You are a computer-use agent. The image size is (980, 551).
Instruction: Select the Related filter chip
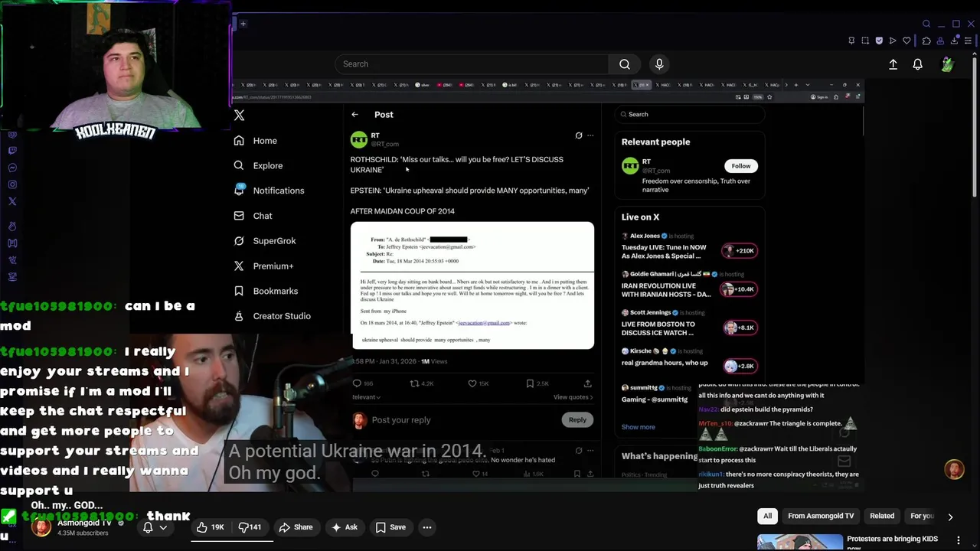tap(882, 517)
